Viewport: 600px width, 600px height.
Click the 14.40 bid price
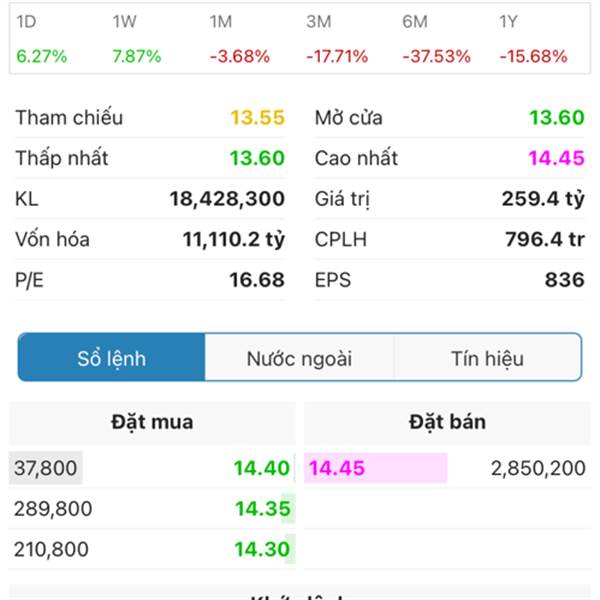(262, 468)
